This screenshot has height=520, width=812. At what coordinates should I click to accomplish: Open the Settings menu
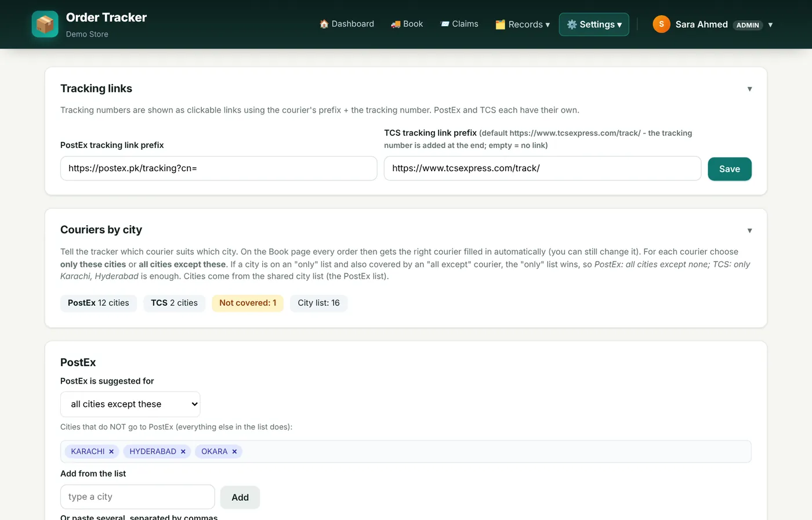click(594, 24)
